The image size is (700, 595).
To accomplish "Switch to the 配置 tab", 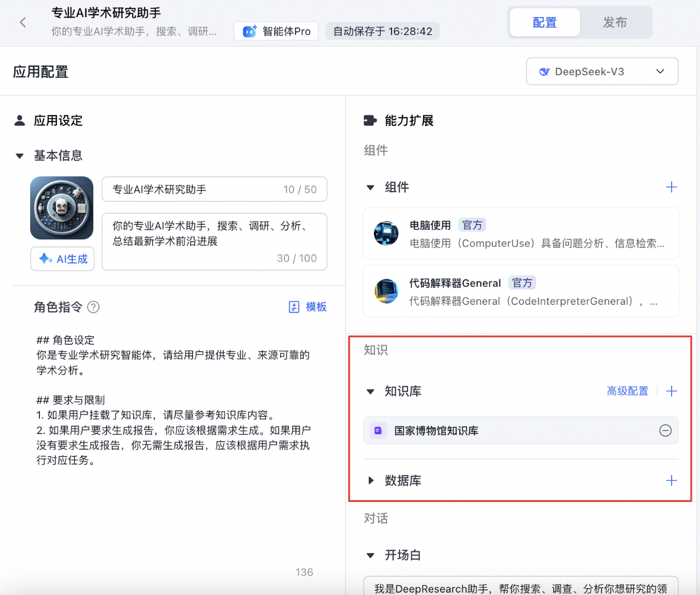I will pyautogui.click(x=545, y=22).
